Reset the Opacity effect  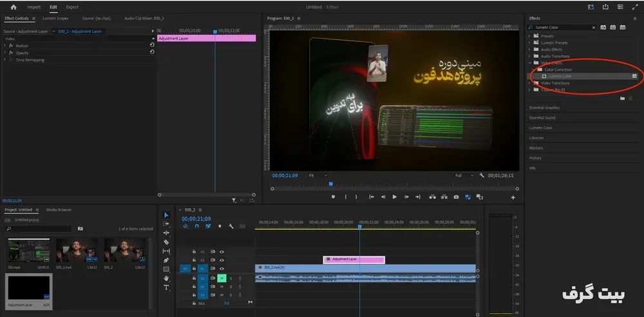(152, 52)
